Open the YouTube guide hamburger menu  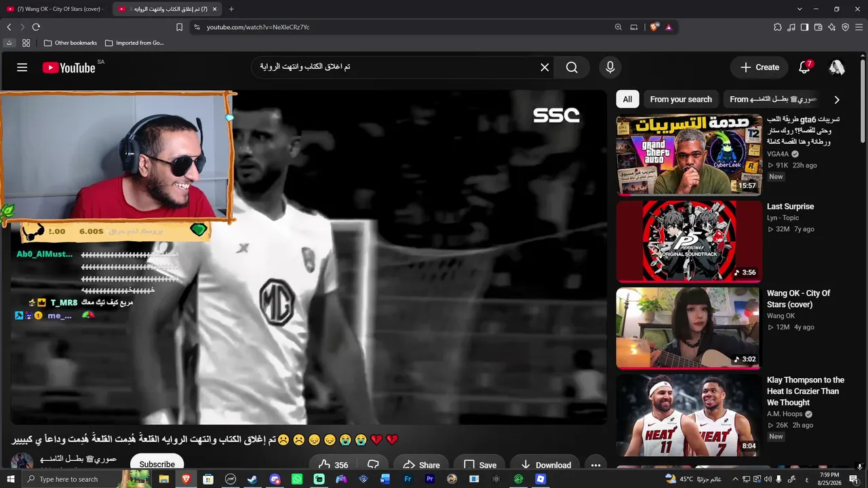point(22,67)
